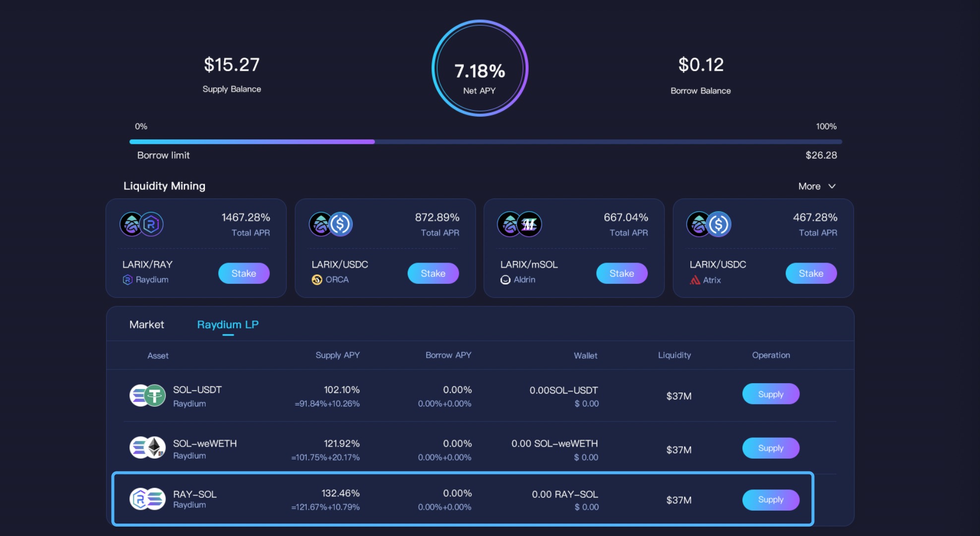Stake in the LARIX/USDC Atrix pool
The image size is (980, 536).
point(811,273)
